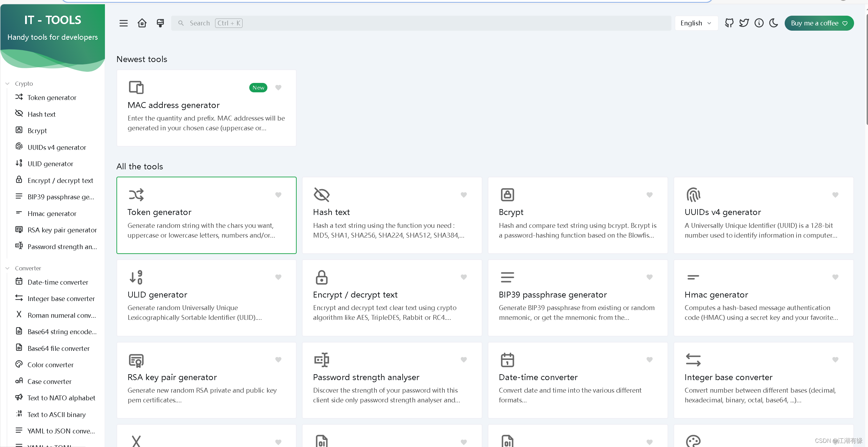
Task: Click the sidebar Roman numeral X icon
Action: [19, 314]
